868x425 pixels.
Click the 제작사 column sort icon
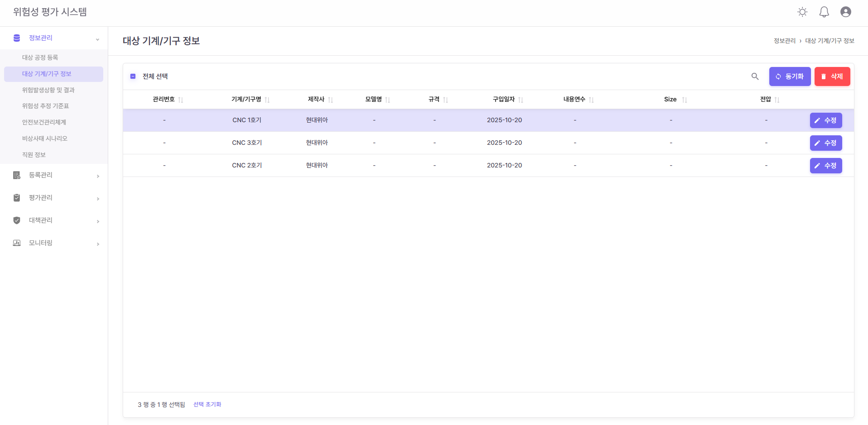pos(331,100)
